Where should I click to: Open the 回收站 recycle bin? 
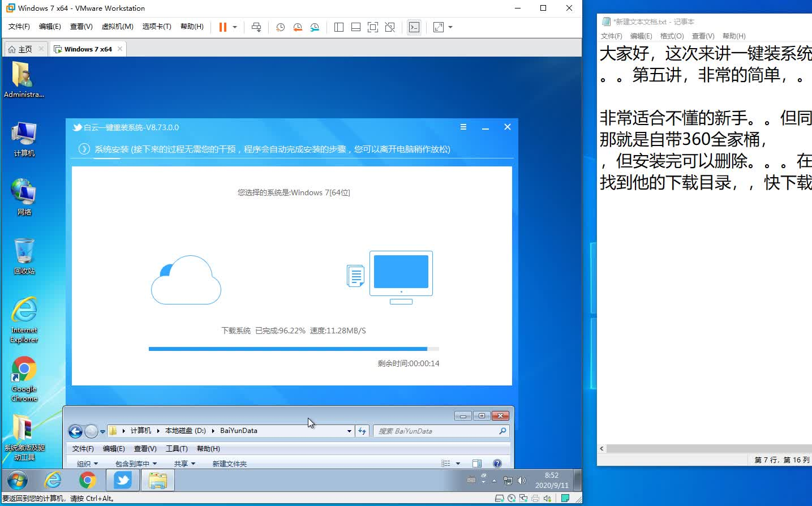pos(24,256)
